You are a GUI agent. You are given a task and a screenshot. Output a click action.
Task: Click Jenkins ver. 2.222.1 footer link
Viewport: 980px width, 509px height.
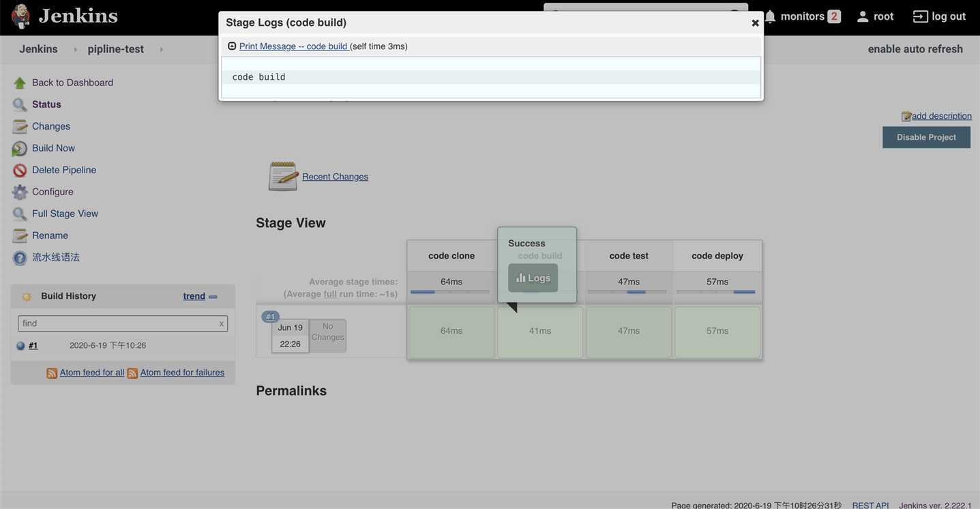pos(935,505)
